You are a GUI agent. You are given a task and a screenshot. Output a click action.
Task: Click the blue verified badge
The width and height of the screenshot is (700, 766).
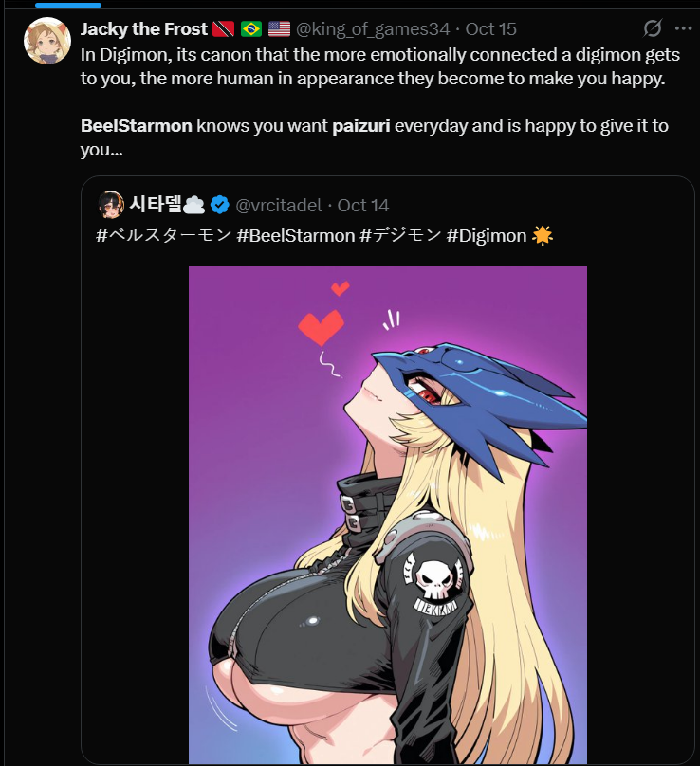pyautogui.click(x=220, y=205)
